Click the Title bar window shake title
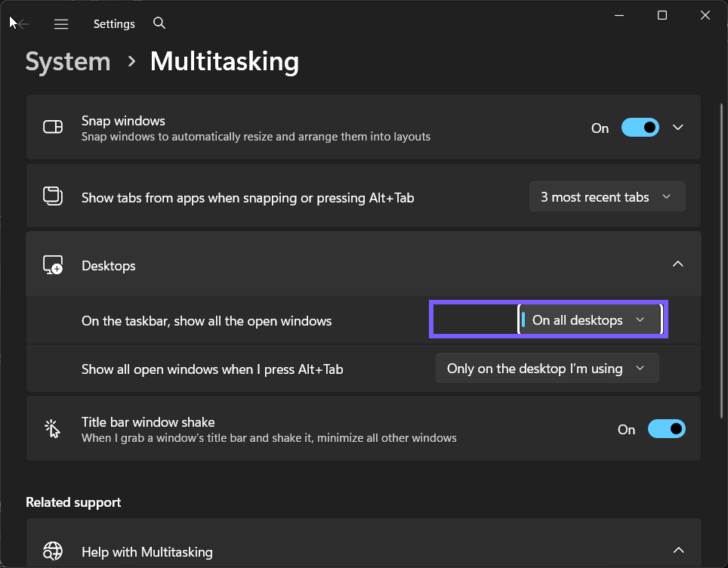 pos(148,422)
